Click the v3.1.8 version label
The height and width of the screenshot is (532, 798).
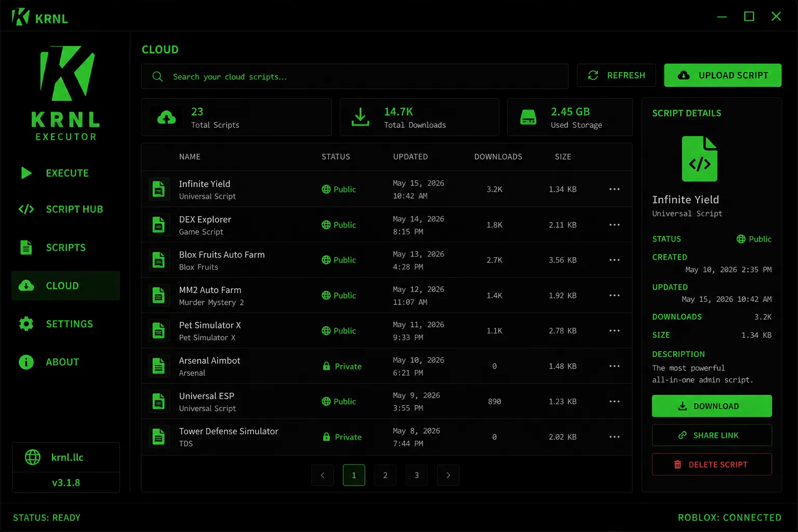pyautogui.click(x=66, y=483)
